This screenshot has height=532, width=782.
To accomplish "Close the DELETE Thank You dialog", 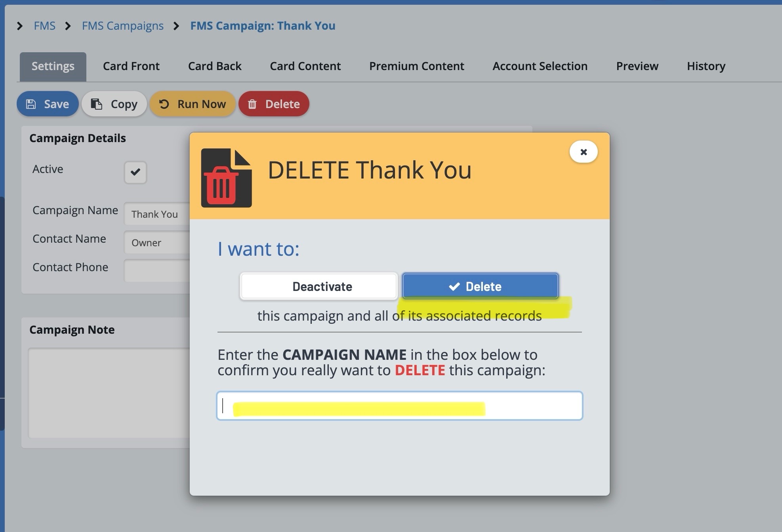I will 583,152.
